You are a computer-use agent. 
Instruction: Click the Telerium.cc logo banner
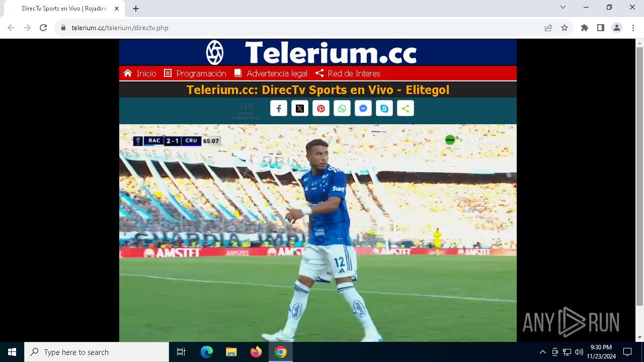point(318,52)
